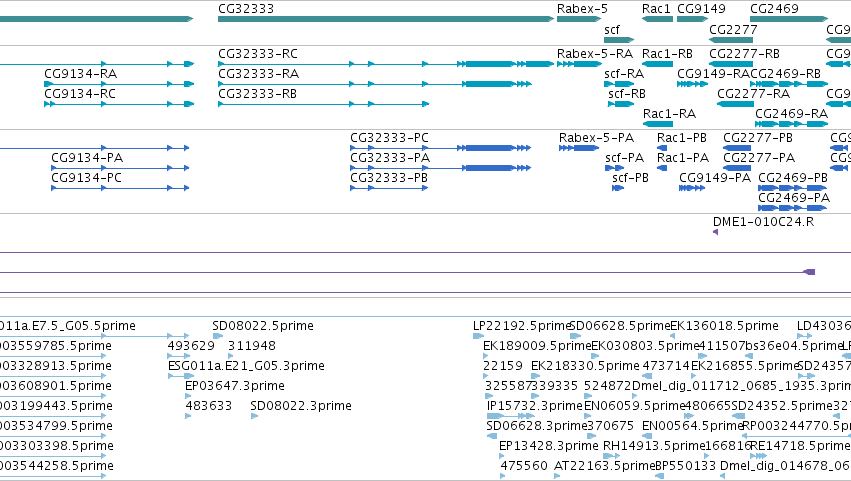Select the CG2469 gene name
The height and width of the screenshot is (481, 851).
(774, 9)
